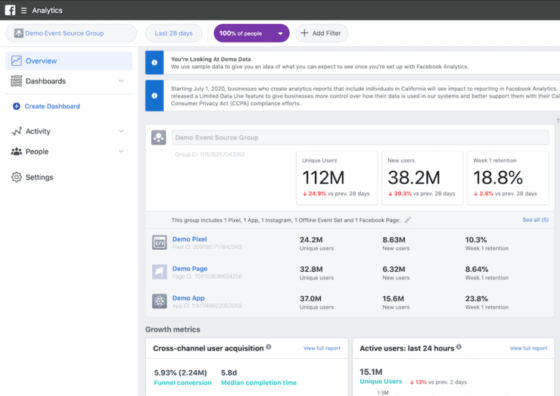Viewport: 560px width, 396px height.
Task: Click the Demo Event Source Group selector icon
Action: 19,33
